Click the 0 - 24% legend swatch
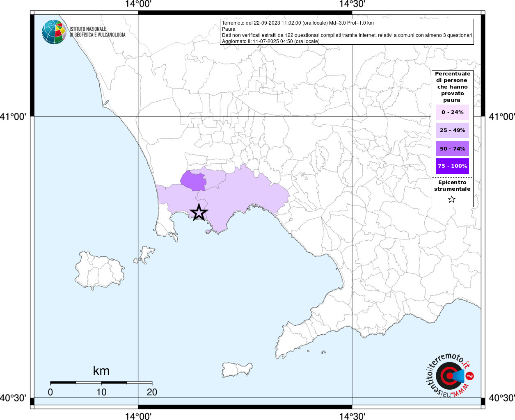515x420 pixels. 452,112
